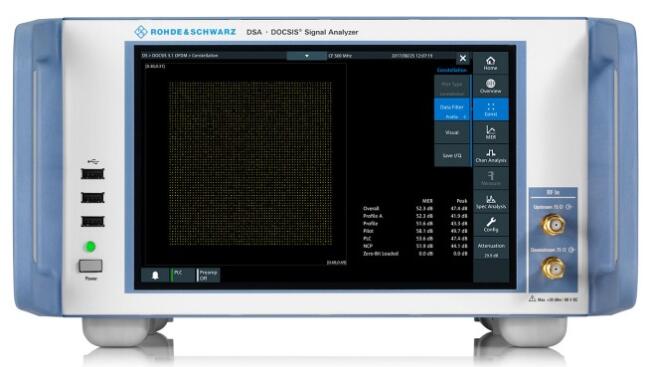Click the Constellation panel title

tap(451, 70)
